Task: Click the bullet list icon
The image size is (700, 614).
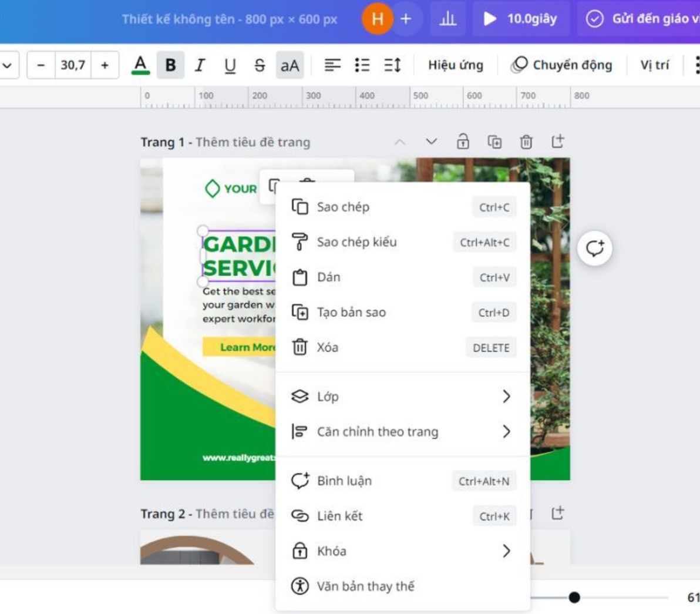Action: (362, 65)
